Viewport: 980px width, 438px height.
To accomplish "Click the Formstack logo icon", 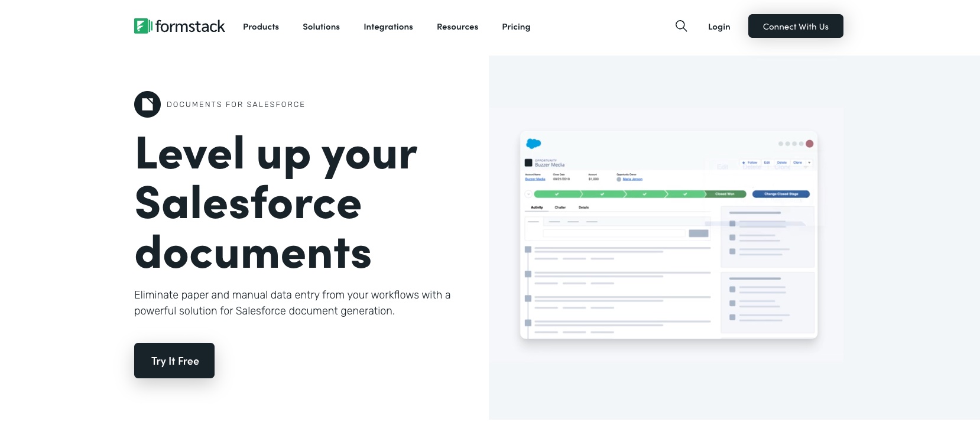I will click(142, 26).
